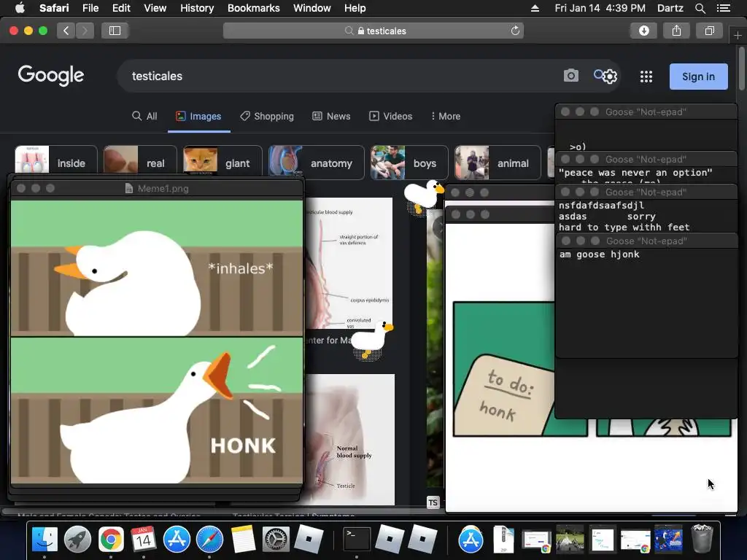Open the Bookmarks menu
The width and height of the screenshot is (747, 560).
click(253, 8)
